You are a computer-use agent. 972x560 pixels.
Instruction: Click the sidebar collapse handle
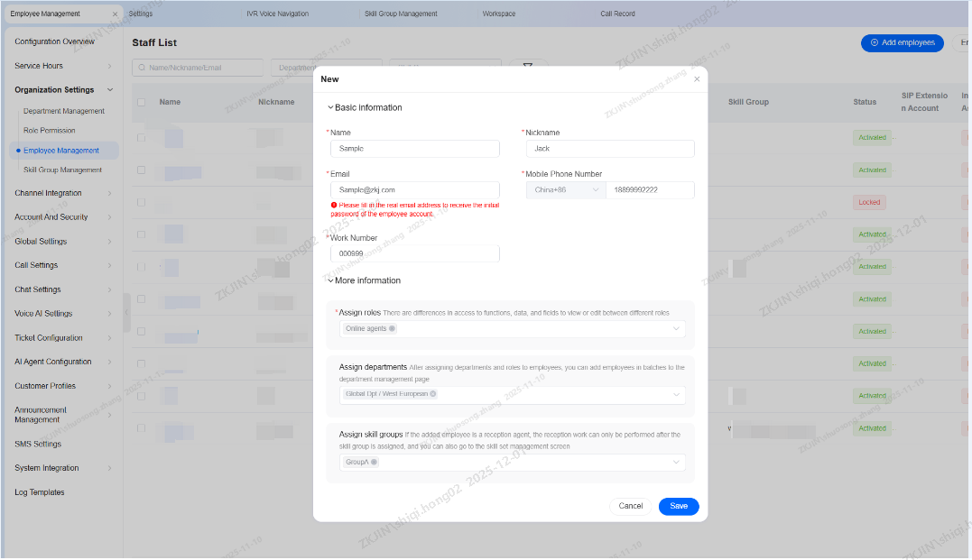126,313
